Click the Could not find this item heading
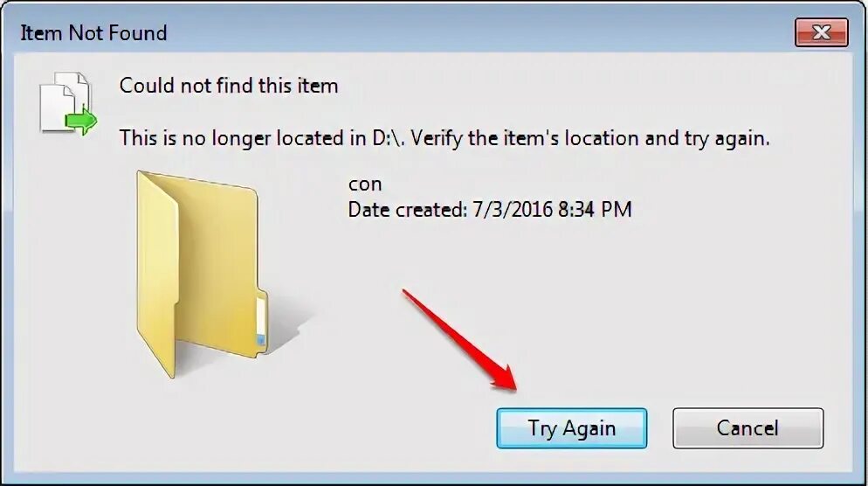 pyautogui.click(x=229, y=86)
